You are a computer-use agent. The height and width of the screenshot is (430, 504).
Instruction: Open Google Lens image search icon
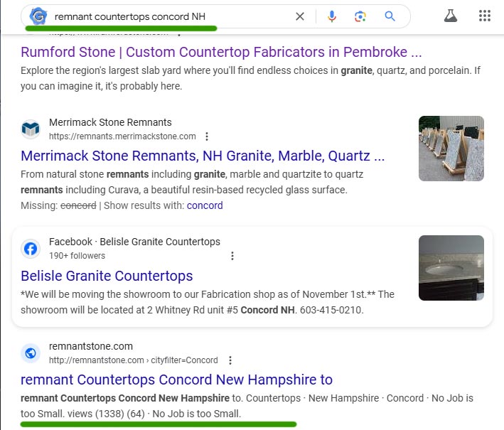tap(360, 16)
